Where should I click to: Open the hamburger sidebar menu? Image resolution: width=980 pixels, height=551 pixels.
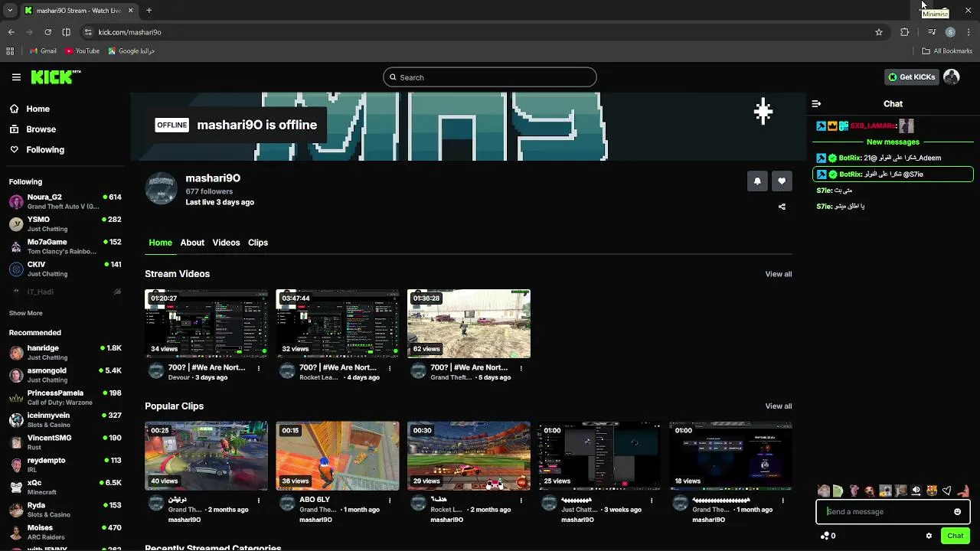pyautogui.click(x=16, y=77)
